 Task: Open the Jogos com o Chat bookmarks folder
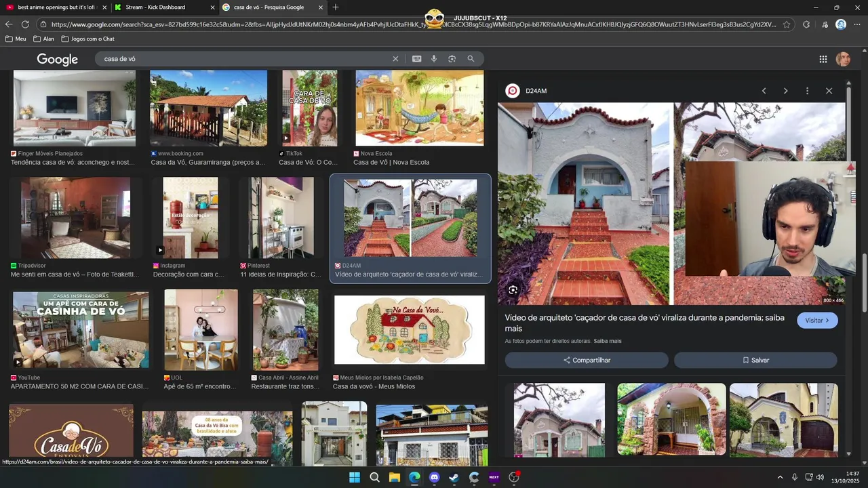point(87,39)
